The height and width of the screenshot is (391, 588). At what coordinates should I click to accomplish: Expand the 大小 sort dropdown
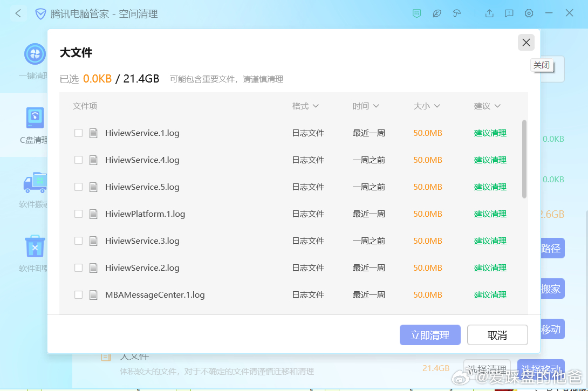[x=426, y=106]
